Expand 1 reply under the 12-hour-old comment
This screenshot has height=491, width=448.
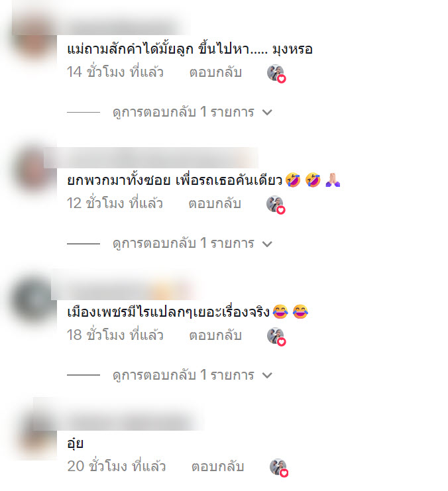(x=192, y=243)
